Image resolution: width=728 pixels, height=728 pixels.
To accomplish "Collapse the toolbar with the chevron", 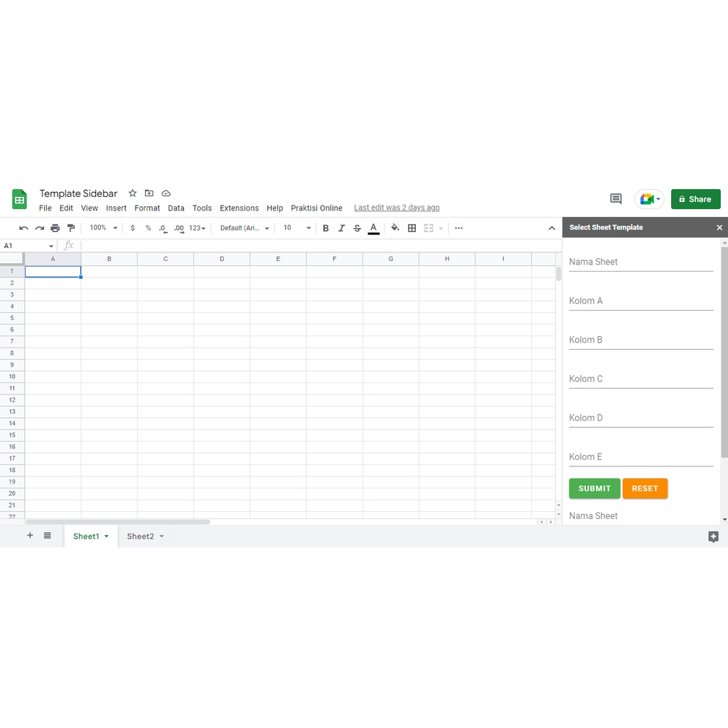I will (552, 227).
